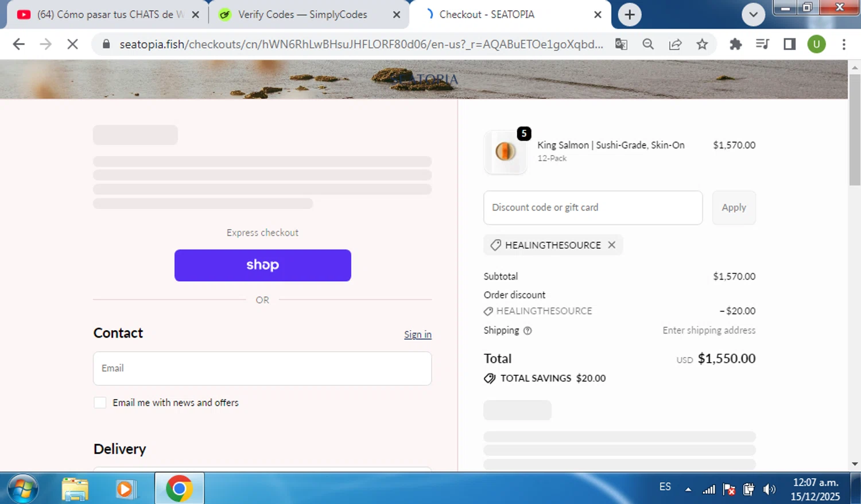The image size is (861, 504).
Task: Go back with the browser back arrow
Action: tap(18, 44)
